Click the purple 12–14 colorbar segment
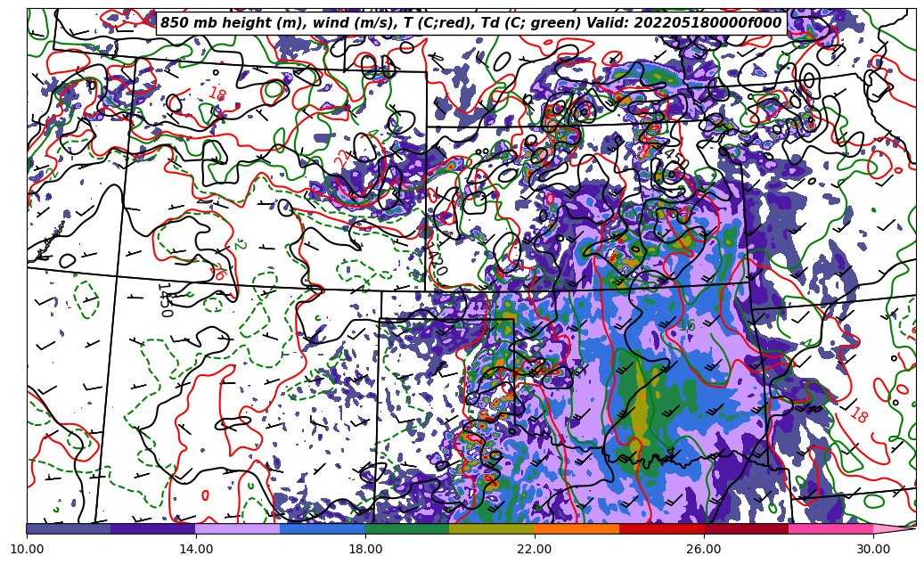Screen dimensions: 924x564 click(152, 528)
